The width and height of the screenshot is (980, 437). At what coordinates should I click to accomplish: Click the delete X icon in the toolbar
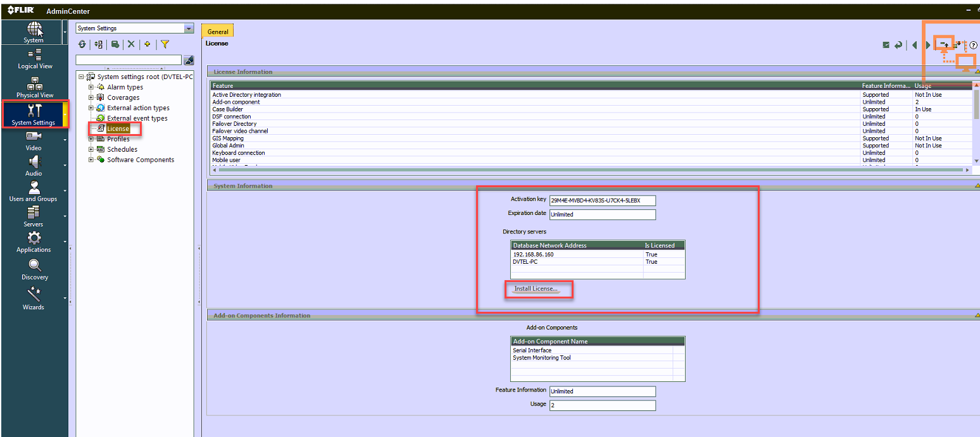pos(130,44)
